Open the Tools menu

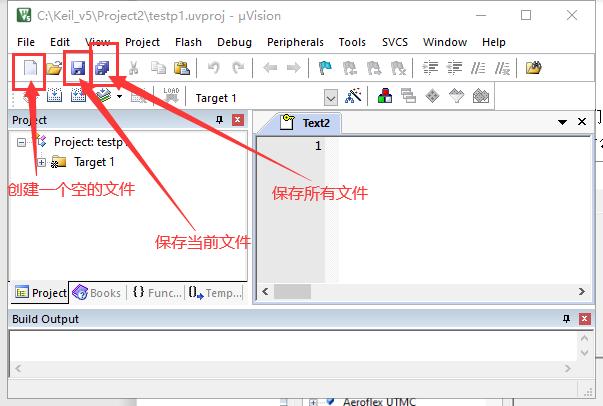pyautogui.click(x=352, y=42)
